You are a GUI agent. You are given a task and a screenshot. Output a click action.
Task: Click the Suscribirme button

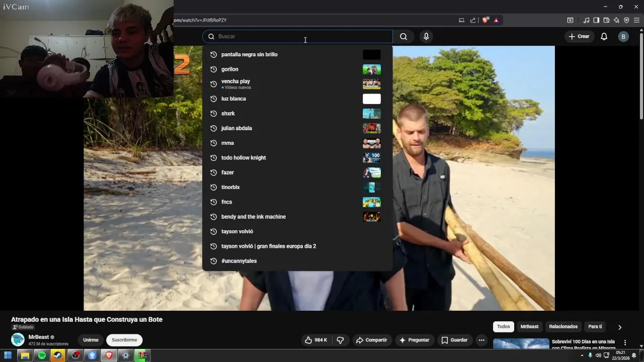click(x=124, y=340)
